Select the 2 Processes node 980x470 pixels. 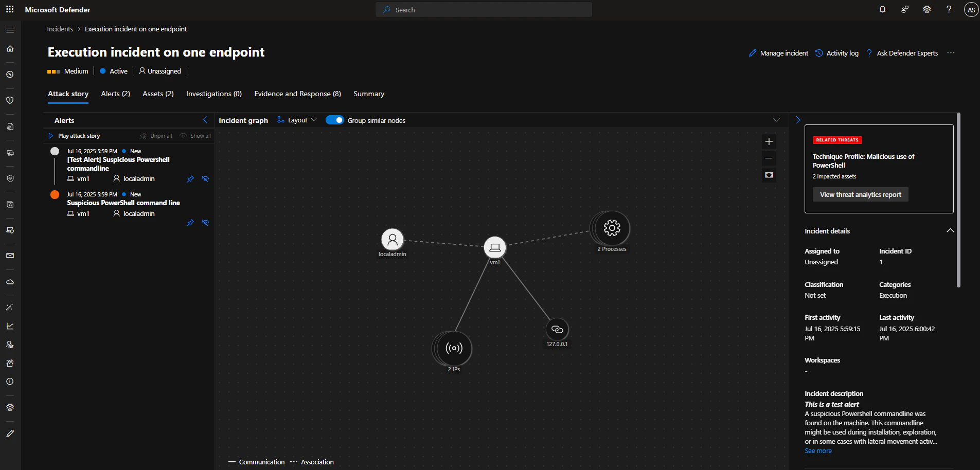pos(612,228)
